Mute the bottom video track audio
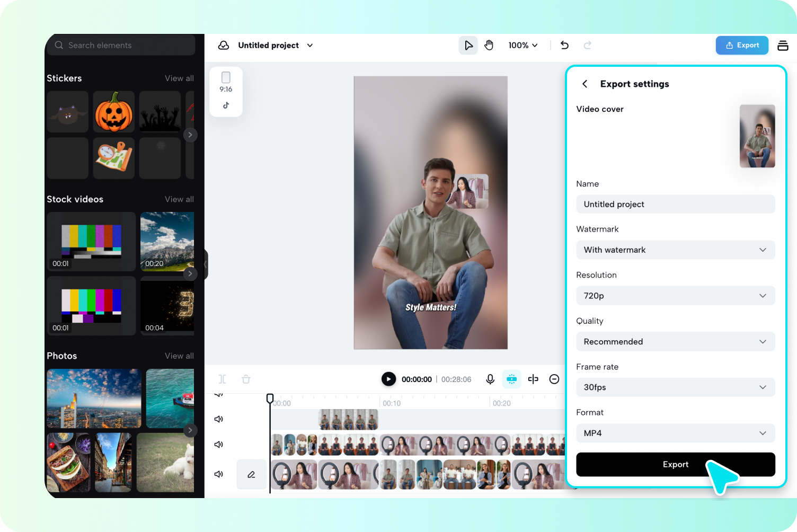 [x=218, y=474]
